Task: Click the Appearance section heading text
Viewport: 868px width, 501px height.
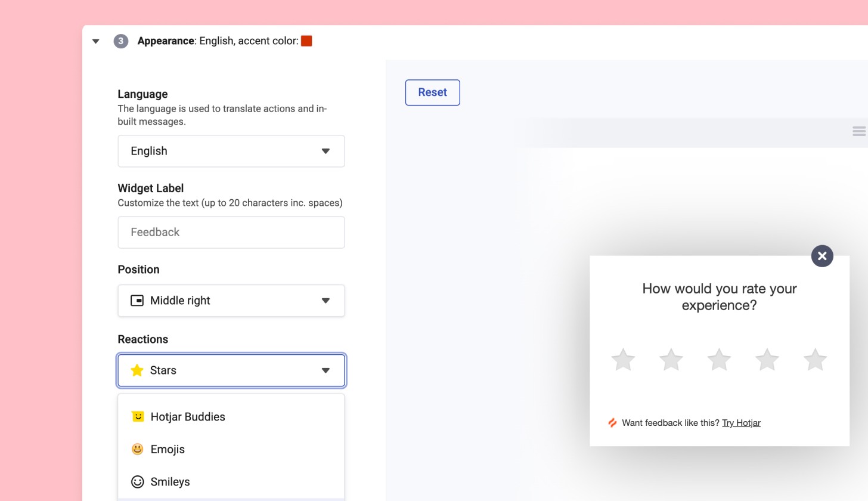Action: (166, 41)
